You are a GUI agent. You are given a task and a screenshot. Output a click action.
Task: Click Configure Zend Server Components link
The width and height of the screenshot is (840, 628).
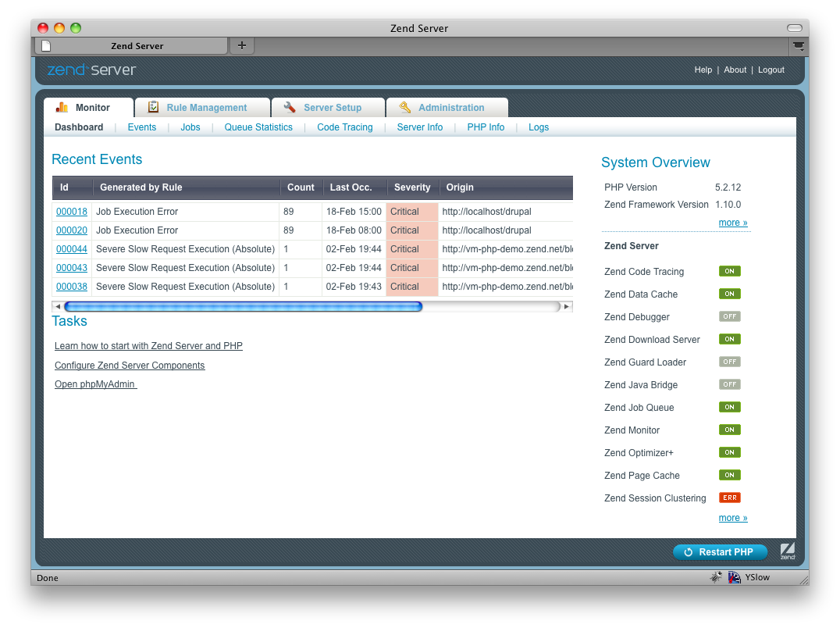pyautogui.click(x=130, y=365)
